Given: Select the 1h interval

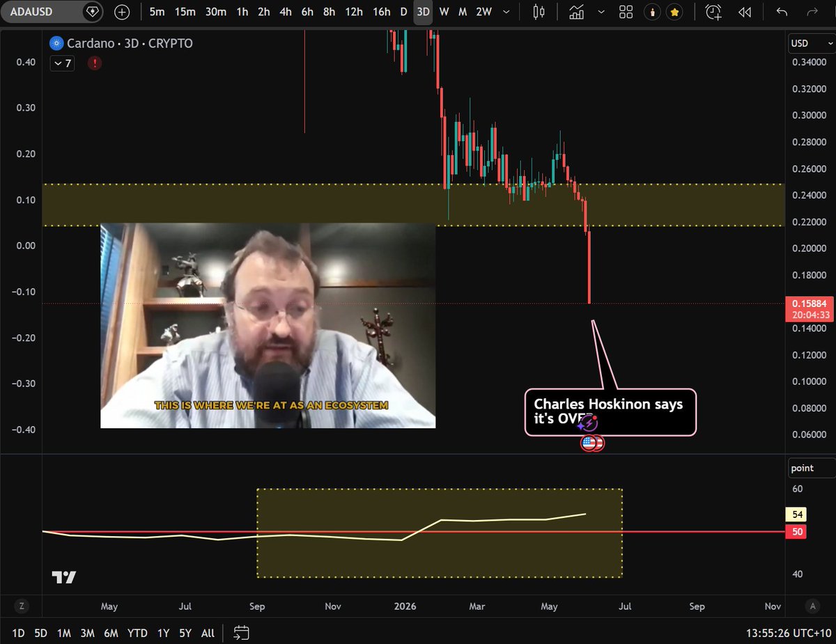Looking at the screenshot, I should (x=242, y=12).
